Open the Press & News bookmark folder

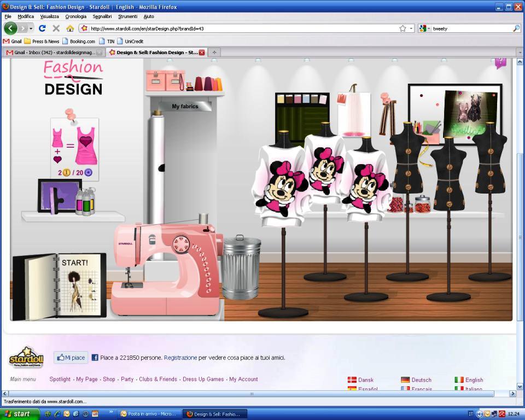[x=42, y=42]
